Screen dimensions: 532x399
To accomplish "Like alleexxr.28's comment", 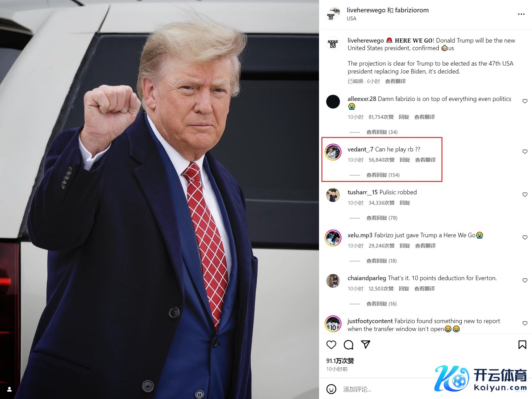I will [525, 101].
